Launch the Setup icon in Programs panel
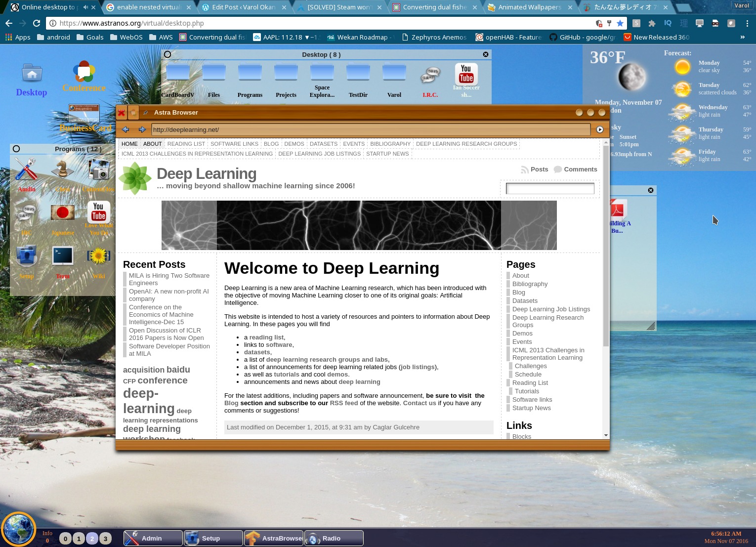The height and width of the screenshot is (547, 756). 26,256
